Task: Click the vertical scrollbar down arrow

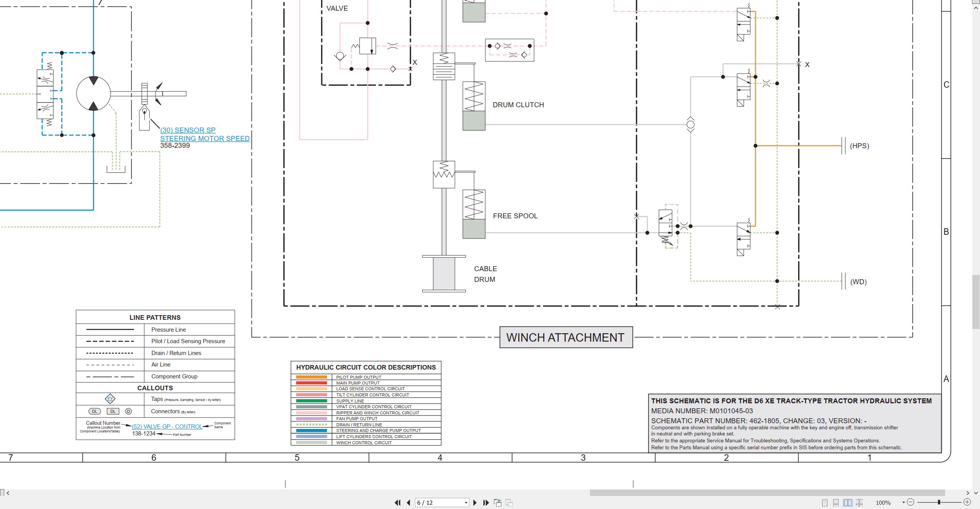Action: (976, 493)
